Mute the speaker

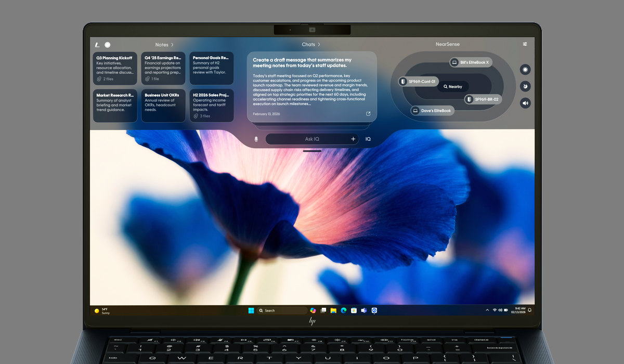point(525,103)
